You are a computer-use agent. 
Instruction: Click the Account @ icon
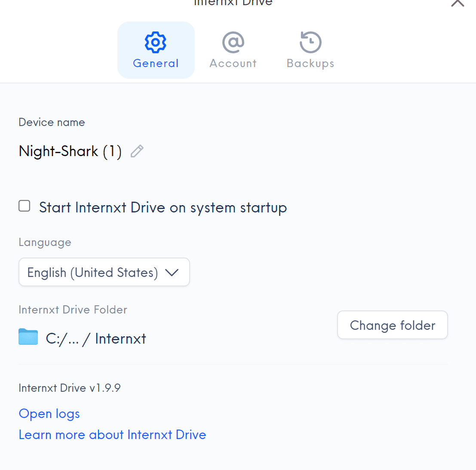(233, 42)
